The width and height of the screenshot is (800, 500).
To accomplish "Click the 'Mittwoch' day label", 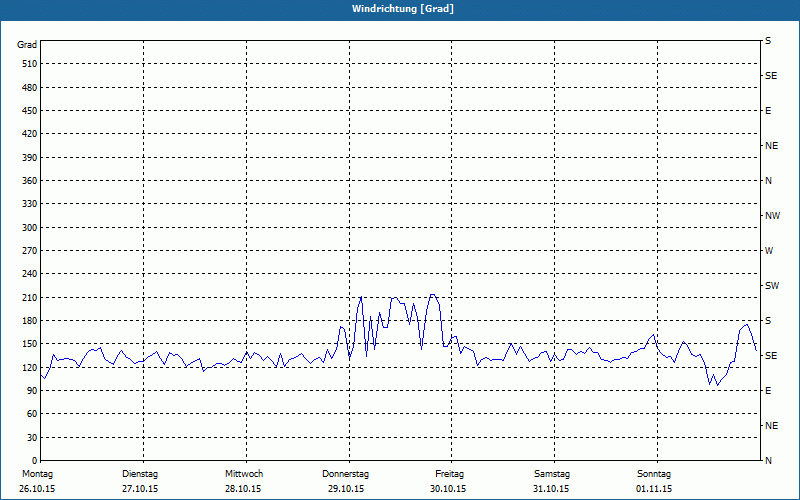I will click(x=244, y=474).
